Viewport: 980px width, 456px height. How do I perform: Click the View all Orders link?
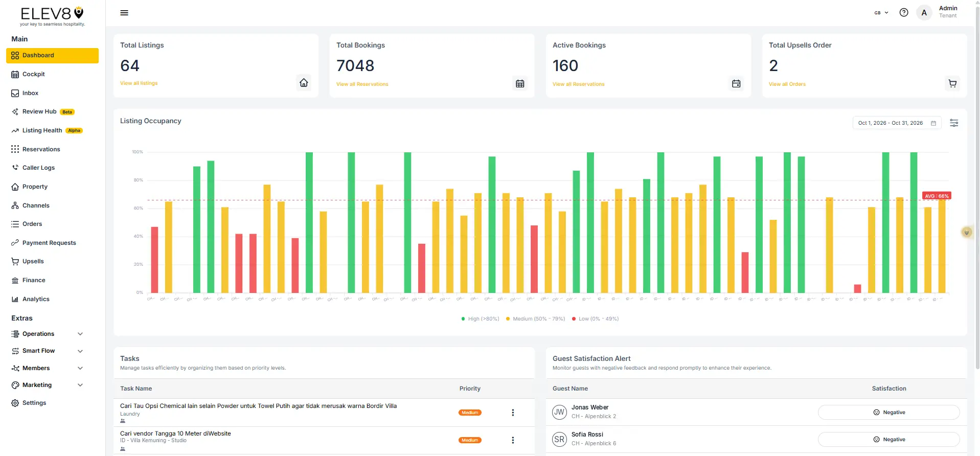click(x=787, y=84)
